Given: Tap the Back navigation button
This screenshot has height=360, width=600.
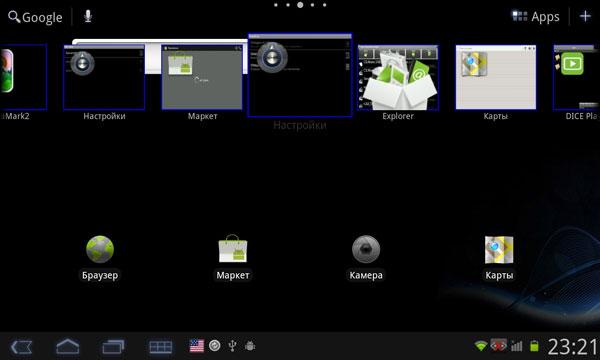Looking at the screenshot, I should [x=21, y=347].
